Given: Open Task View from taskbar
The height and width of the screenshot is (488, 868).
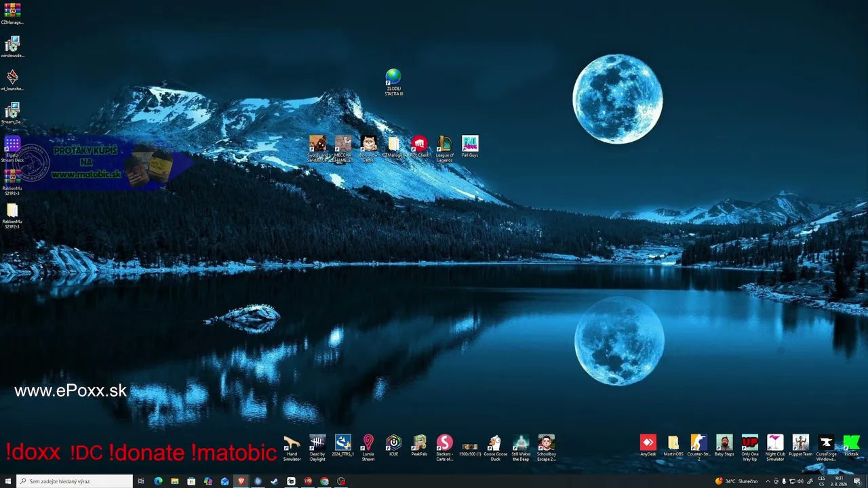Looking at the screenshot, I should point(141,481).
